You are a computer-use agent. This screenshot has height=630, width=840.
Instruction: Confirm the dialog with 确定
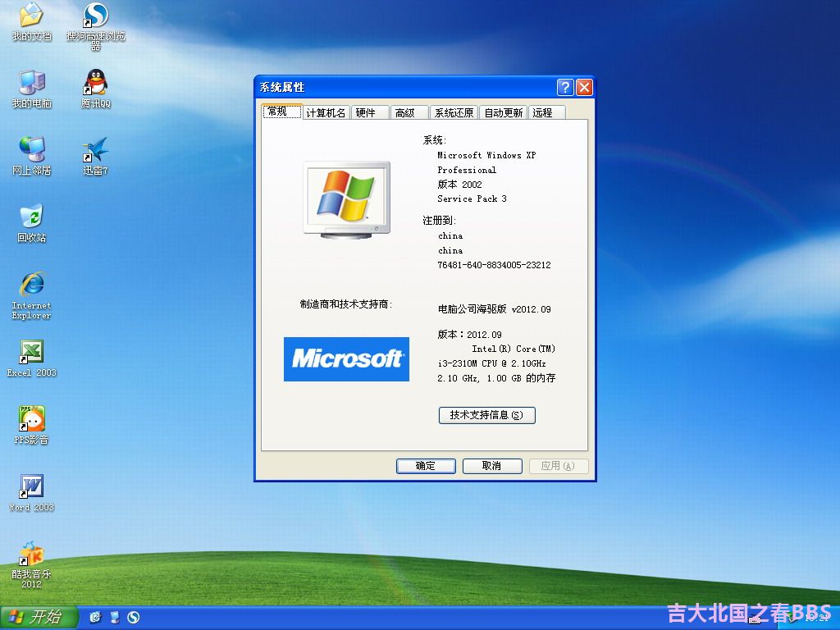426,466
